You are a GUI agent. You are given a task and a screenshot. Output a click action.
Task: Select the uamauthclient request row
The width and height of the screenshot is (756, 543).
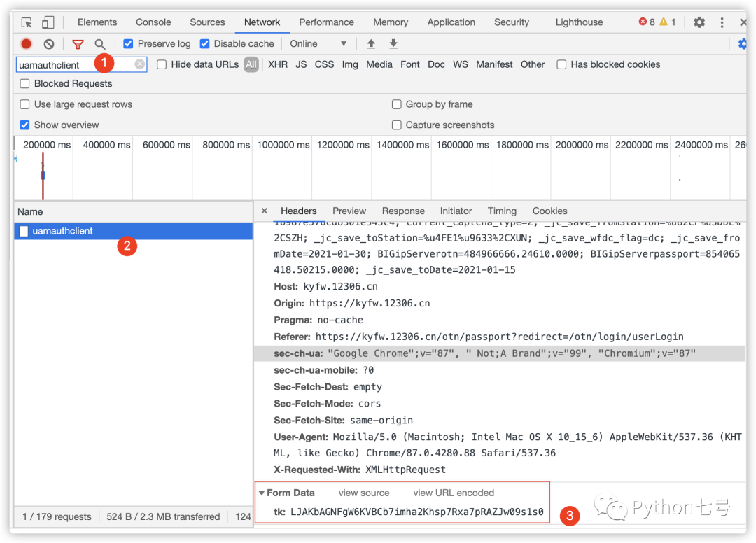(x=134, y=232)
